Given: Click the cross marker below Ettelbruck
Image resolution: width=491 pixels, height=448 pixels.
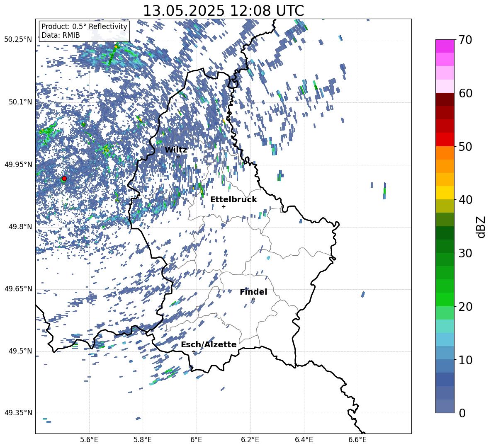Looking at the screenshot, I should (224, 206).
